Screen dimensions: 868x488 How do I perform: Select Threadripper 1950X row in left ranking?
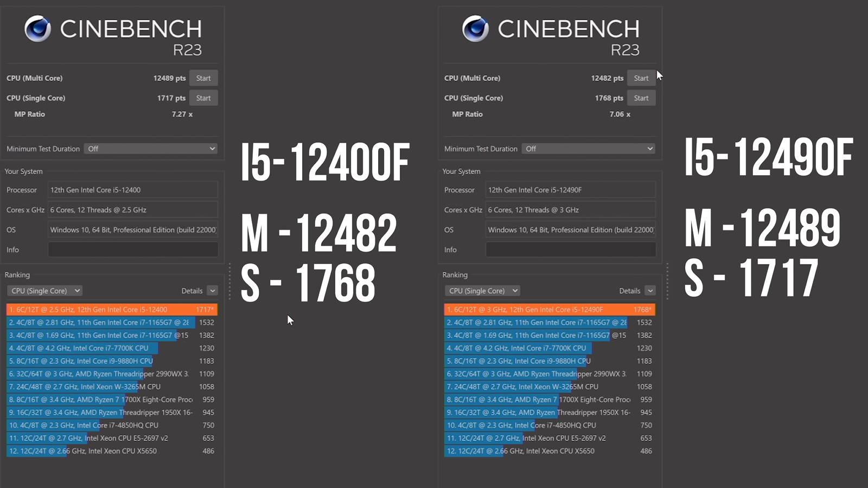click(112, 412)
